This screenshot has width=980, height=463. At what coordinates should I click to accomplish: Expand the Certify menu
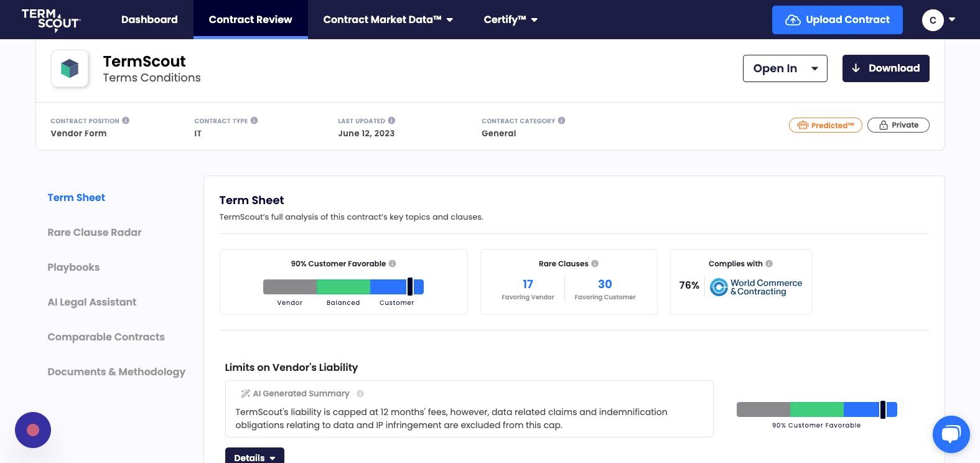click(510, 20)
